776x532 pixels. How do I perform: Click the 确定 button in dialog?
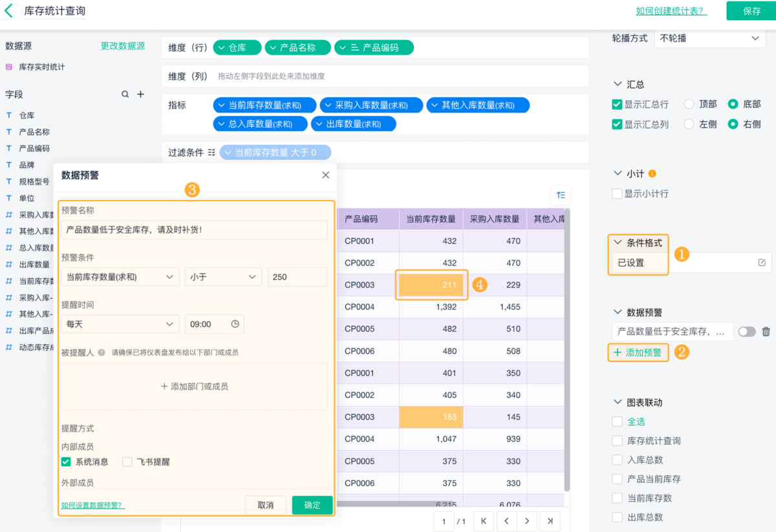coord(312,505)
